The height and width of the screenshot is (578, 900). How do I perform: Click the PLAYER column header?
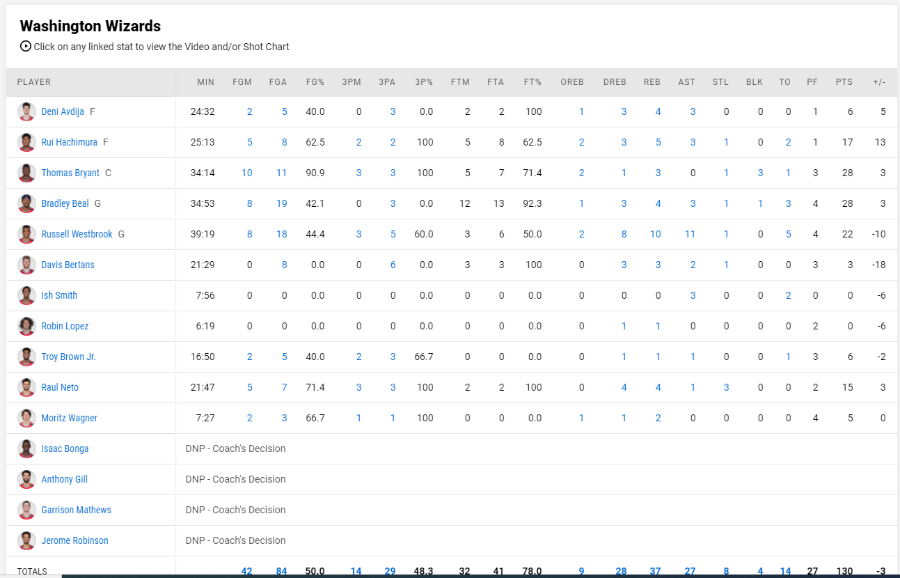[34, 82]
